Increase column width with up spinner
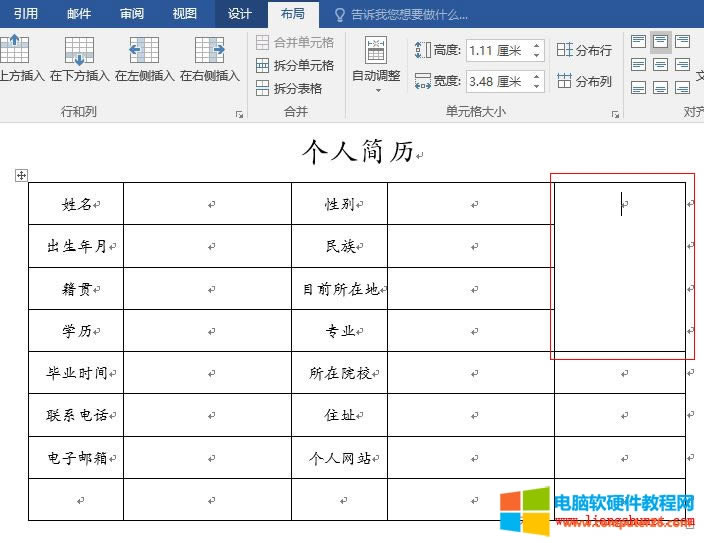This screenshot has width=704, height=543. (x=537, y=76)
